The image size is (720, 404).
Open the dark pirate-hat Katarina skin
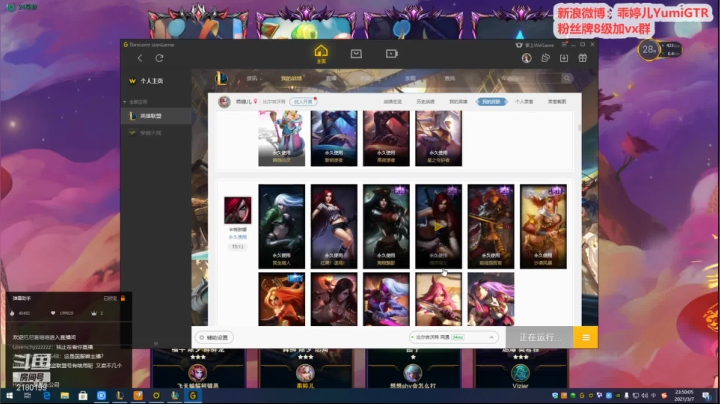pyautogui.click(x=386, y=226)
